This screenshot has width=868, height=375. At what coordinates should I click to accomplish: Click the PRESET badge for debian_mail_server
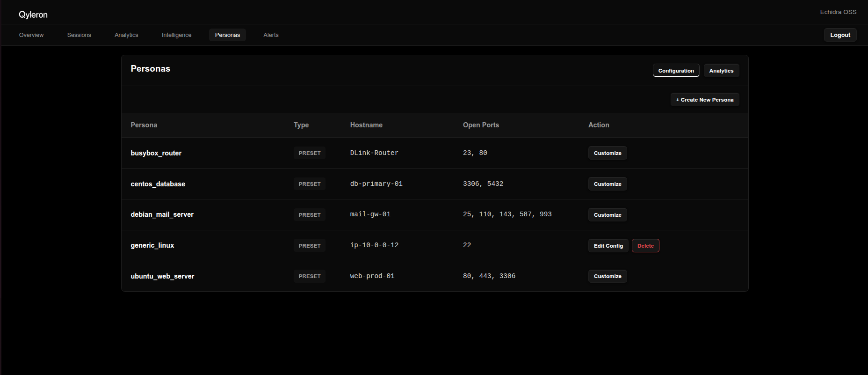pyautogui.click(x=310, y=215)
